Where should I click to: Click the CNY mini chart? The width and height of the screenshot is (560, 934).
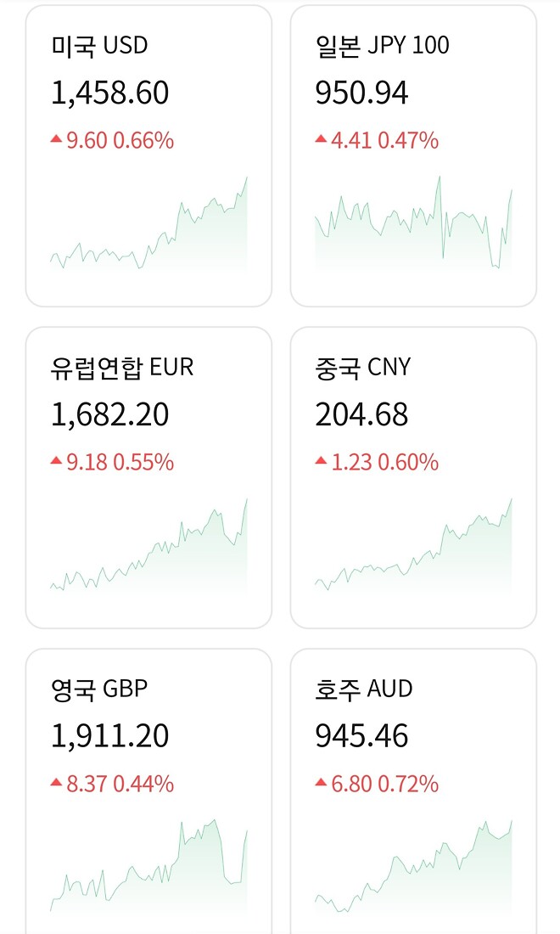(x=412, y=548)
